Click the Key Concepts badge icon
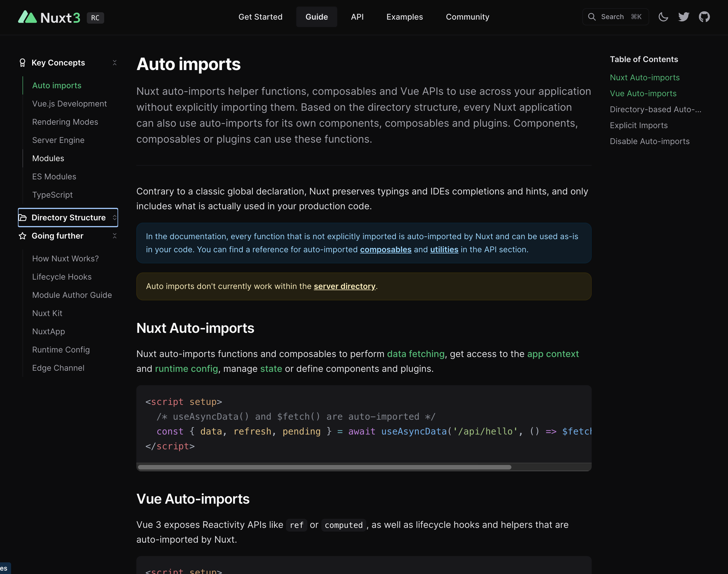Image resolution: width=728 pixels, height=574 pixels. [22, 63]
